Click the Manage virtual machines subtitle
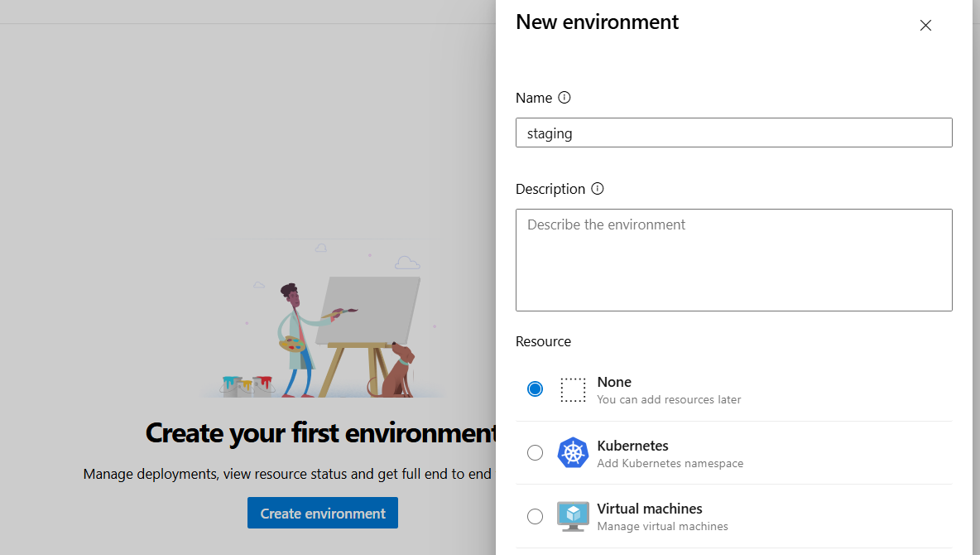The height and width of the screenshot is (555, 980). pos(662,526)
